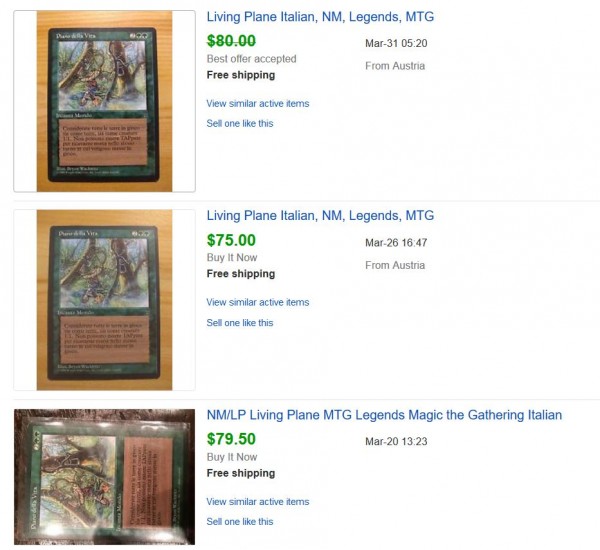Open the $80.00 Living Plane Italian listing title

click(320, 17)
